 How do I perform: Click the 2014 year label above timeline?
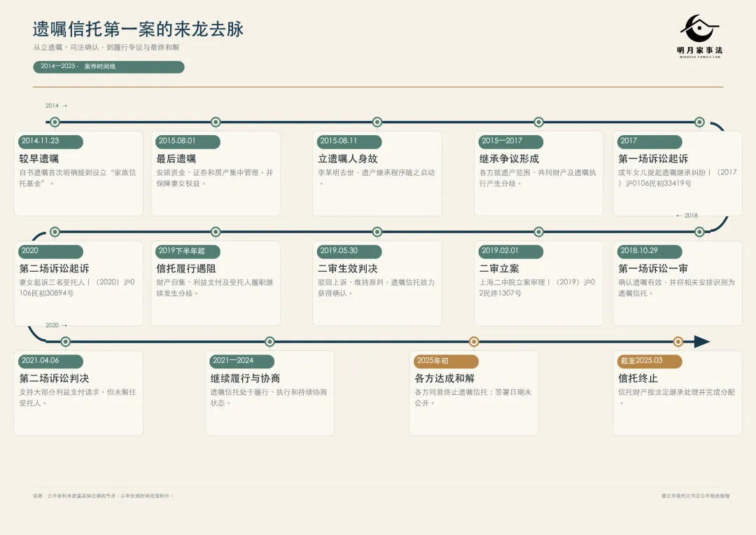coord(56,106)
